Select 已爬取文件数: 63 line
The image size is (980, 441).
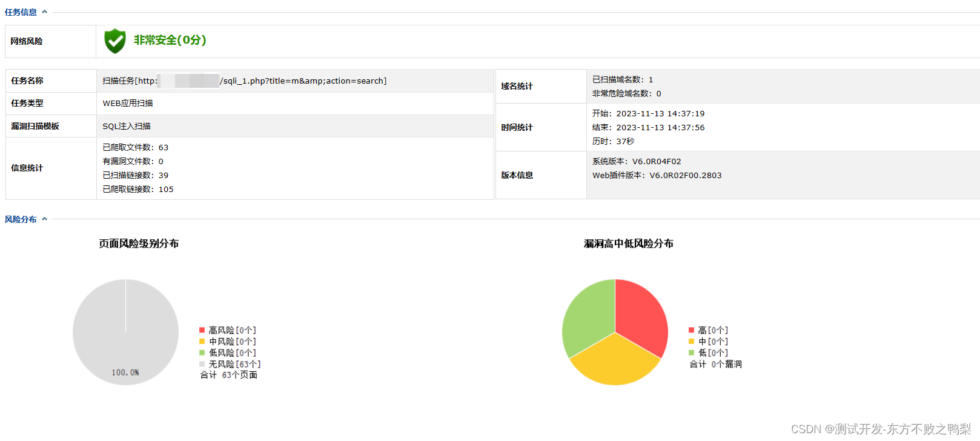(136, 147)
